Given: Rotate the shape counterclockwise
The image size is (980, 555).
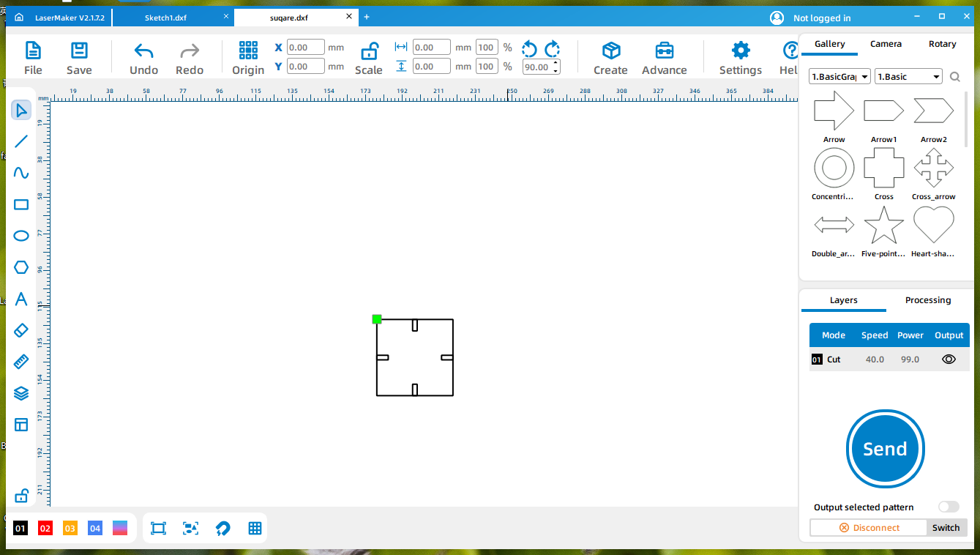Looking at the screenshot, I should [529, 49].
